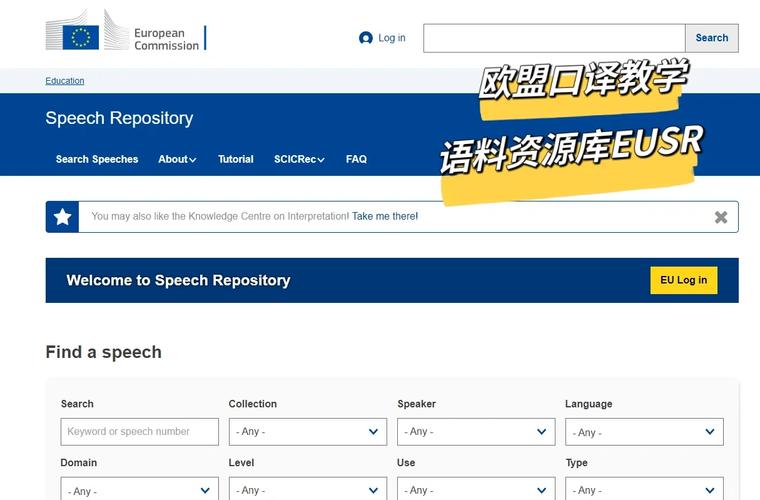Expand the Speaker dropdown

(475, 432)
